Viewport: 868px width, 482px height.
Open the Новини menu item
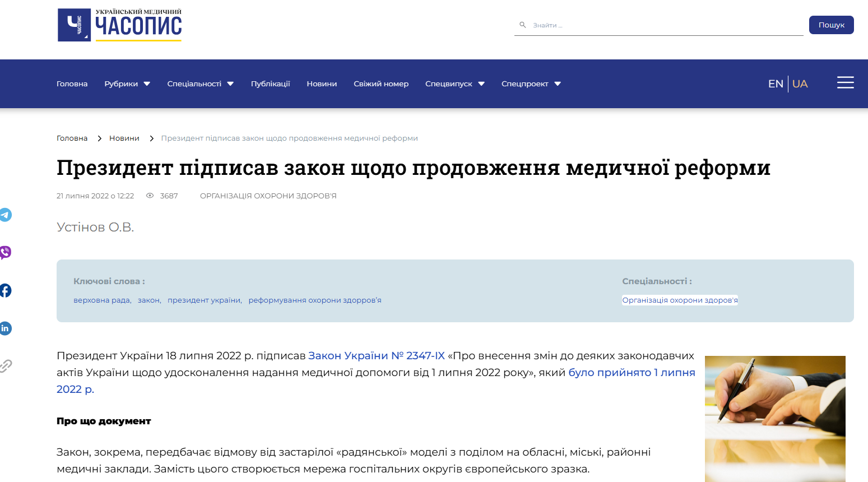pyautogui.click(x=322, y=84)
